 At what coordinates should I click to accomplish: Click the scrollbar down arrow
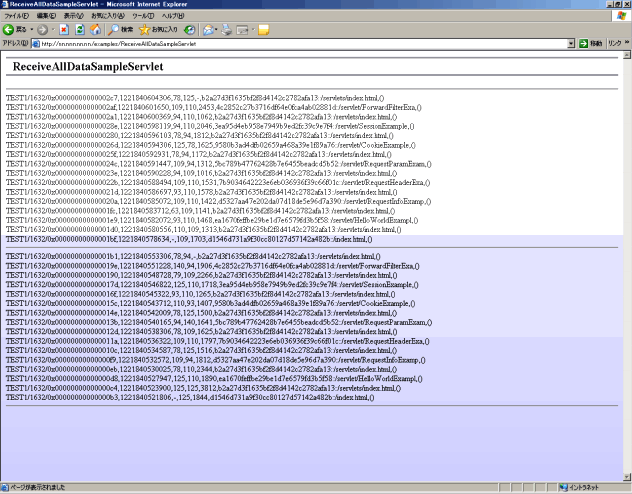[x=627, y=477]
